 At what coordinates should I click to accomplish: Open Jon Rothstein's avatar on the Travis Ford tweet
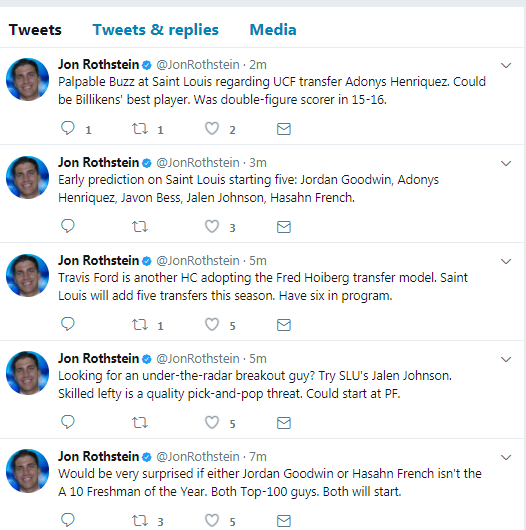coord(27,275)
